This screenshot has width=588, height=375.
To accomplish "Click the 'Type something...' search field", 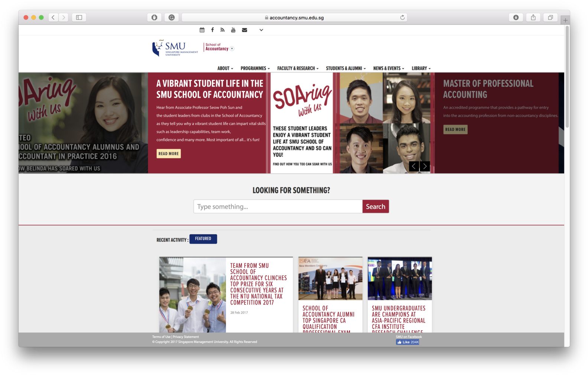I will tap(278, 207).
